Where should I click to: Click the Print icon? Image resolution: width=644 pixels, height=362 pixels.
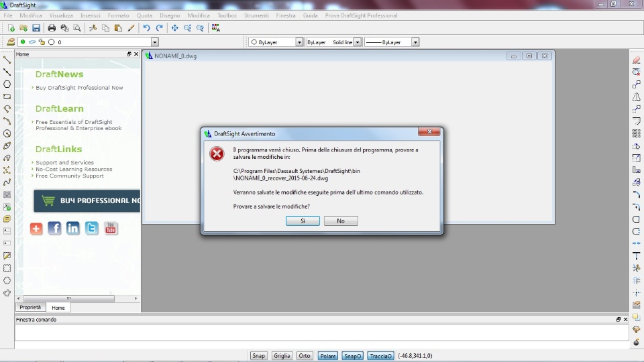coord(52,28)
